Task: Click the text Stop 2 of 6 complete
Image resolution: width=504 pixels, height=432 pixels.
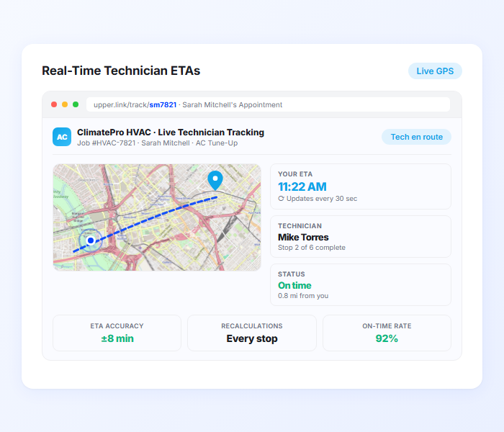Action: 312,248
